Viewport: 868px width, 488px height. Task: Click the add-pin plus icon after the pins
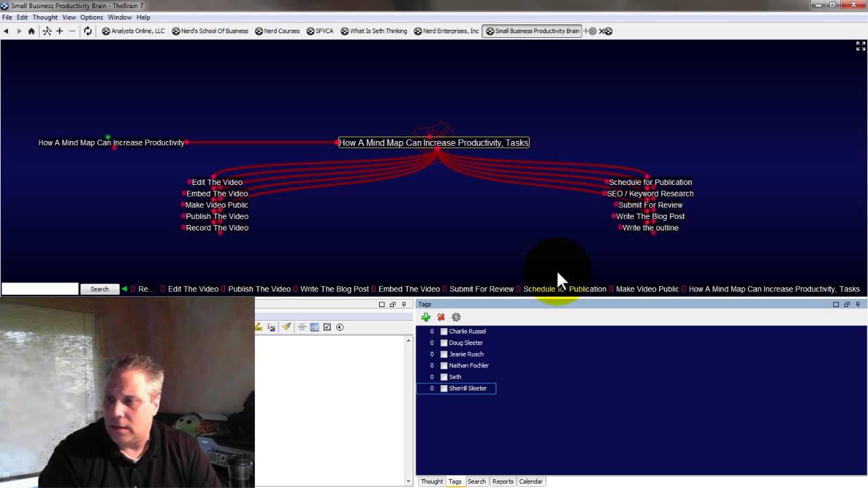[x=590, y=31]
